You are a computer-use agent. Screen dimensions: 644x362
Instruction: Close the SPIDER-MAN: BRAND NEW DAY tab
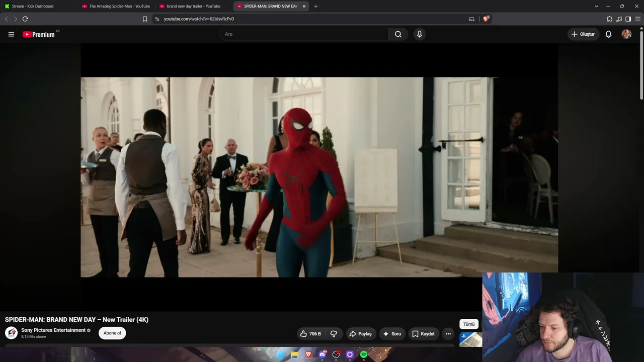pyautogui.click(x=304, y=6)
